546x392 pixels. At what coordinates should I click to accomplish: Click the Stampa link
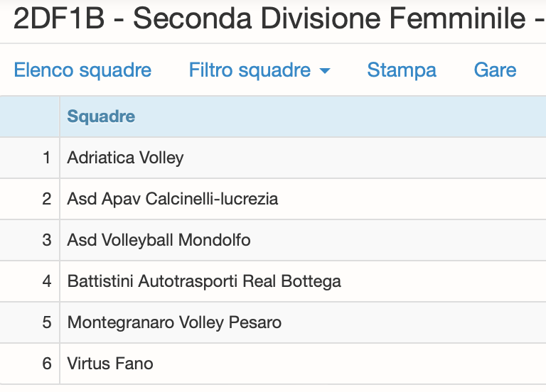[x=402, y=70]
